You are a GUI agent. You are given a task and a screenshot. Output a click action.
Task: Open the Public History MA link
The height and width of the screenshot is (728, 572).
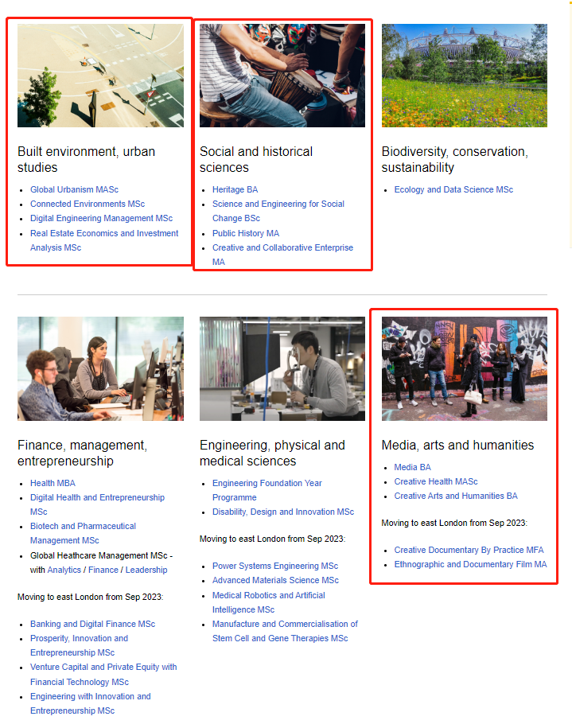click(246, 233)
